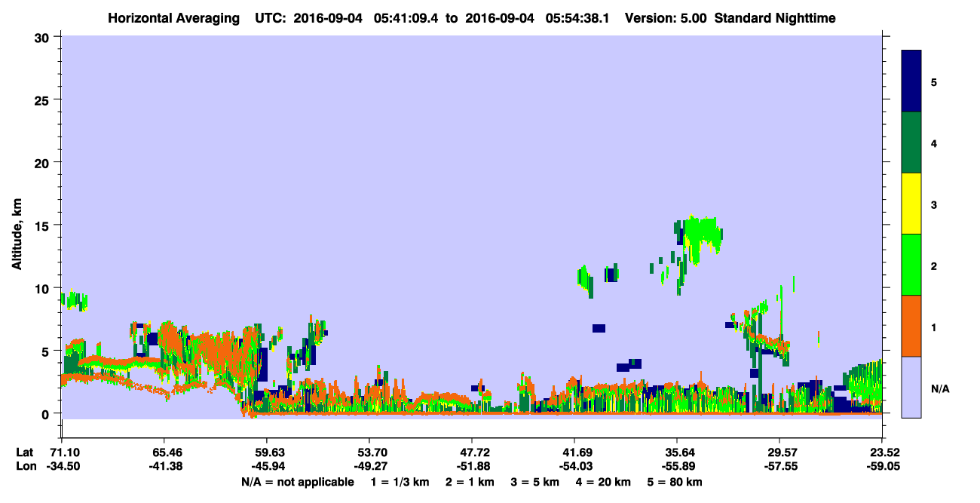Image resolution: width=980 pixels, height=503 pixels.
Task: Click longitude value -55.89
Action: (677, 466)
